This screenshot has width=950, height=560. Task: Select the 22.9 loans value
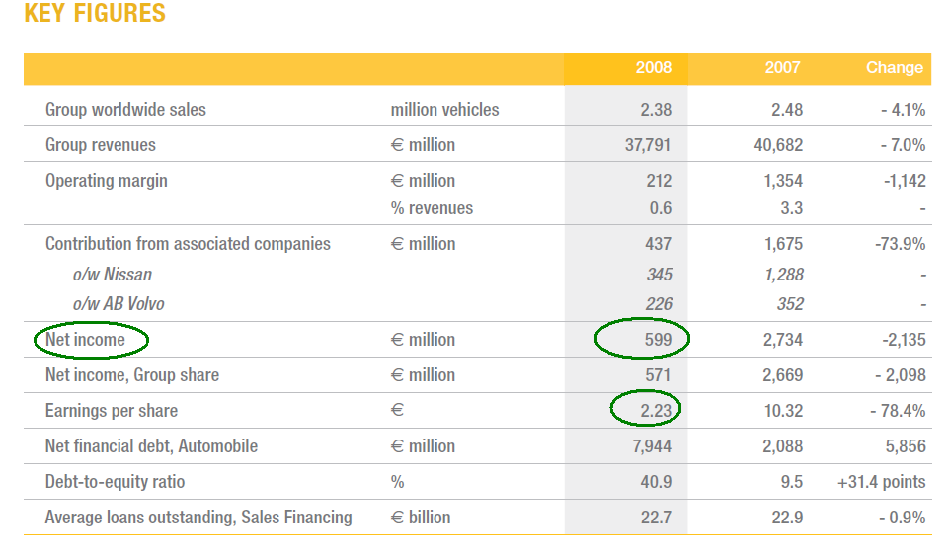click(788, 518)
